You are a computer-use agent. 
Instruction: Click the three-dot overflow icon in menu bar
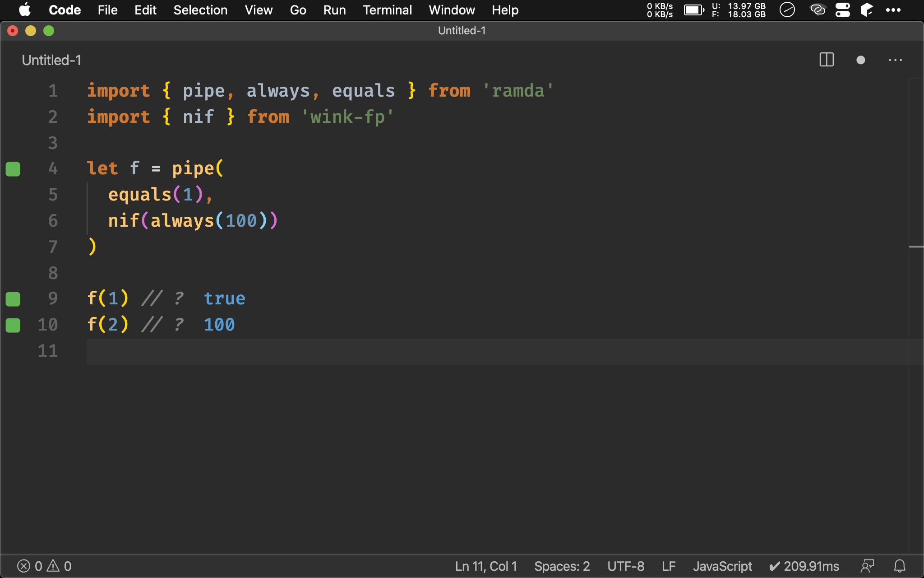pos(893,10)
